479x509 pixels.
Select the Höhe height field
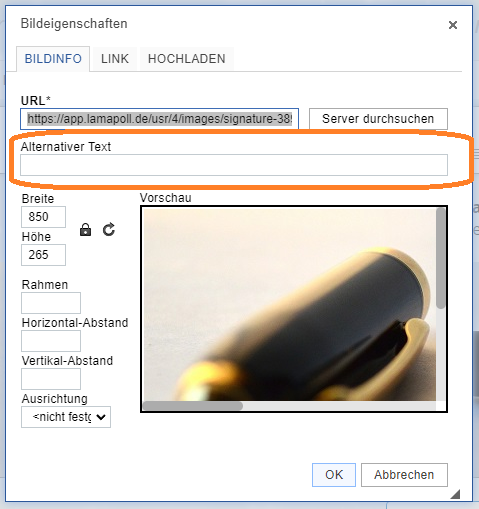(x=43, y=255)
